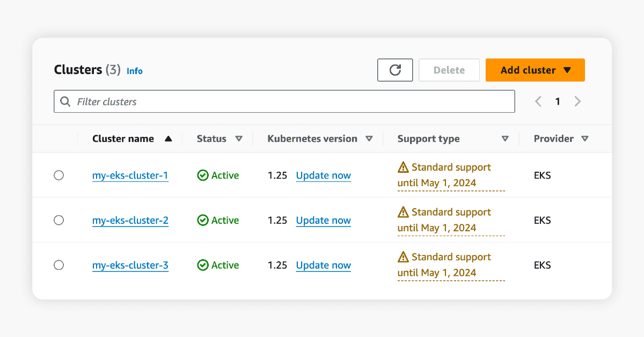644x337 pixels.
Task: Click the EKS provider cell for my-eks-cluster-1
Action: click(543, 175)
